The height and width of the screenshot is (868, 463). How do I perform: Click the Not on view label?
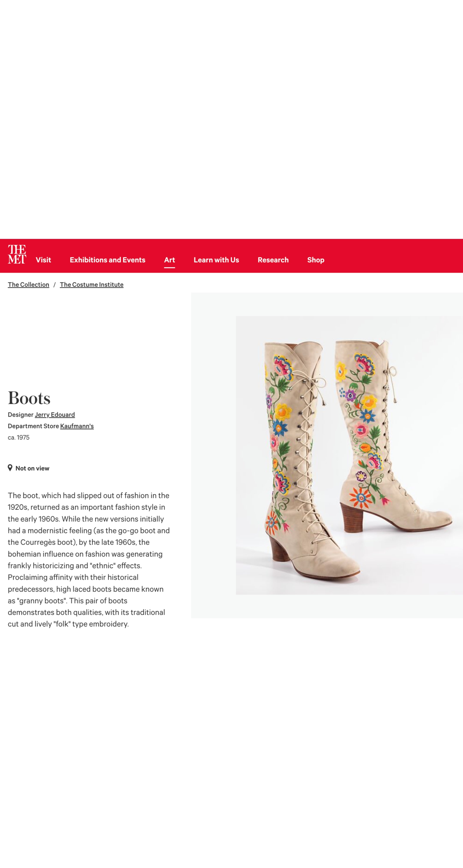pos(32,468)
